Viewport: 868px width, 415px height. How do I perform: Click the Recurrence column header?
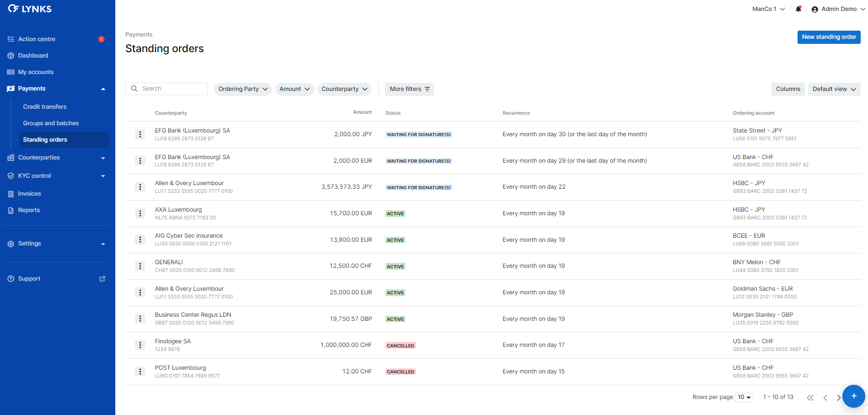(516, 113)
